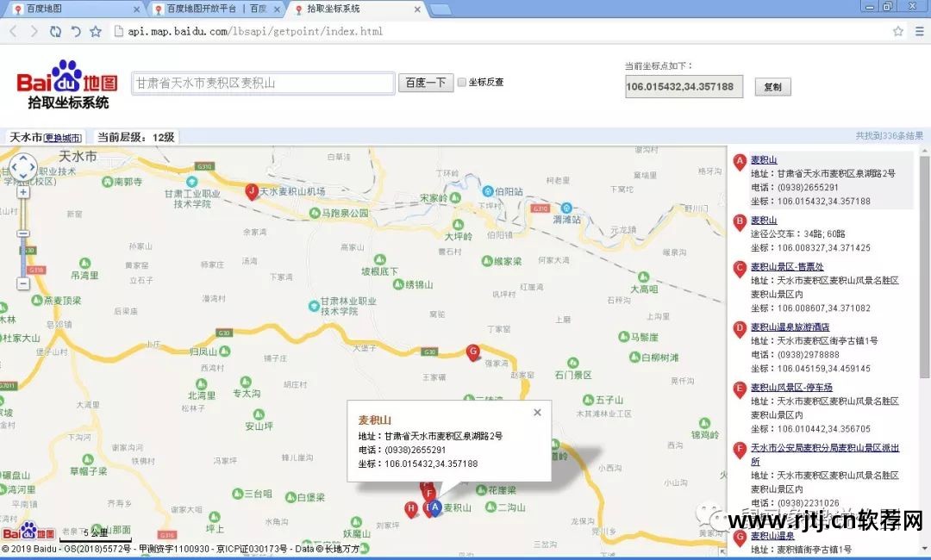Click results panel vertical scrollbar
The image size is (931, 560).
pos(924,267)
